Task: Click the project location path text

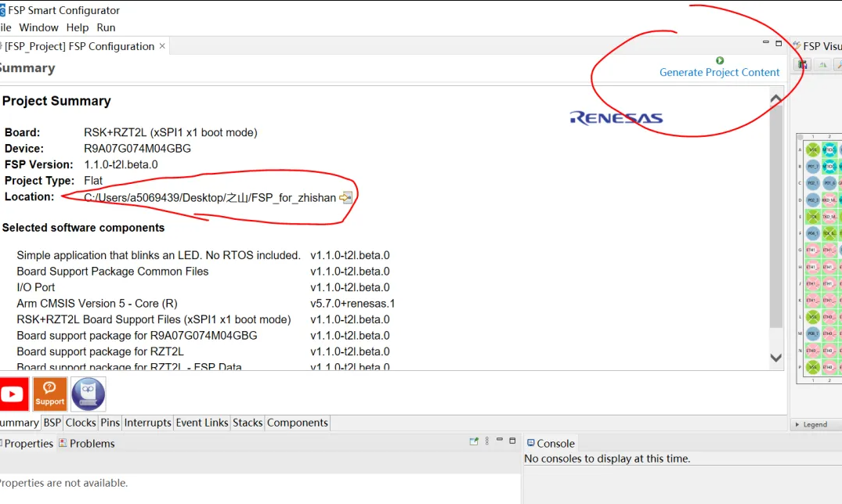Action: coord(209,198)
